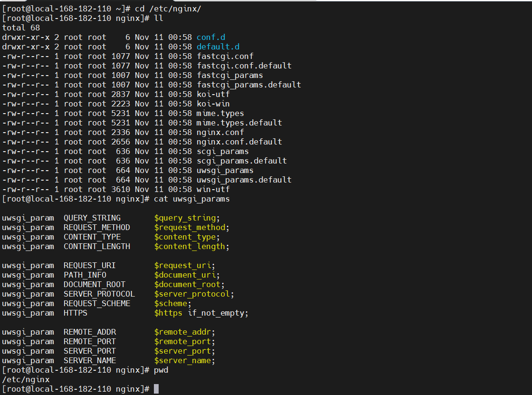Click the REMOTE_PORT parameter name
Image resolution: width=532 pixels, height=395 pixels.
tap(90, 342)
